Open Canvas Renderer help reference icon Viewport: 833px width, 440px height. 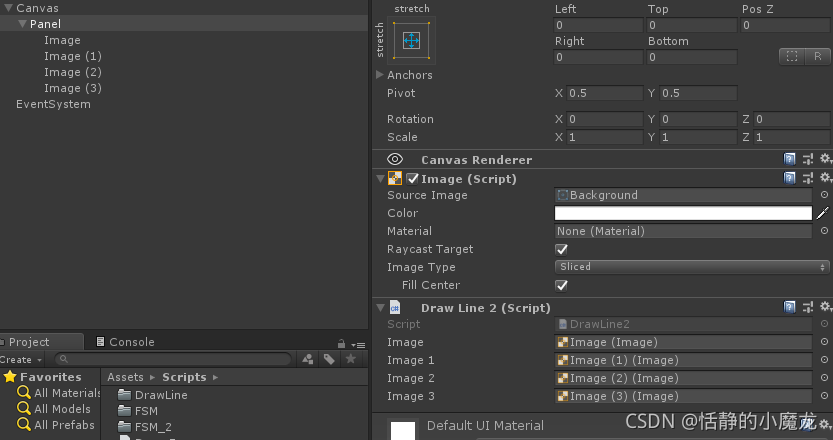789,159
